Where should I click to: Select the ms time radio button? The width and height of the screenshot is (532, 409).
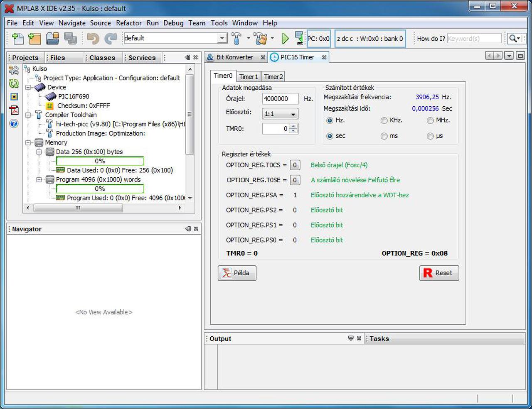pos(384,136)
